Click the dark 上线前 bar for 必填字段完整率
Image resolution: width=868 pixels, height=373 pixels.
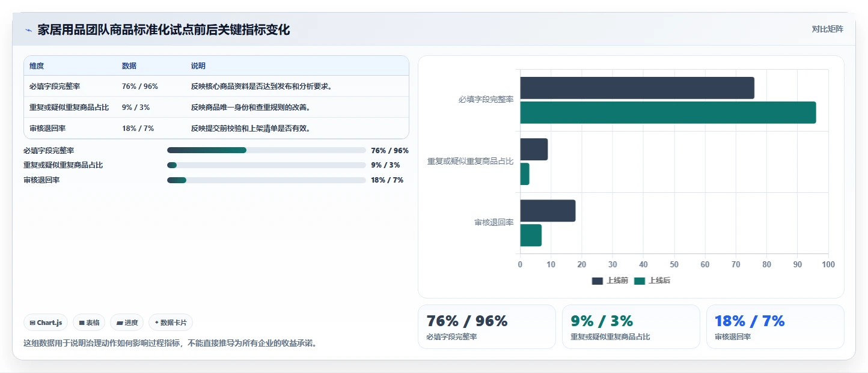(x=637, y=88)
